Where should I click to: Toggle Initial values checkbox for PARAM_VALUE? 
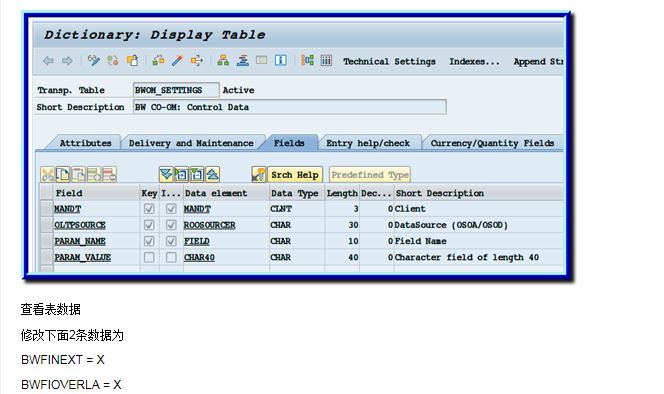171,257
